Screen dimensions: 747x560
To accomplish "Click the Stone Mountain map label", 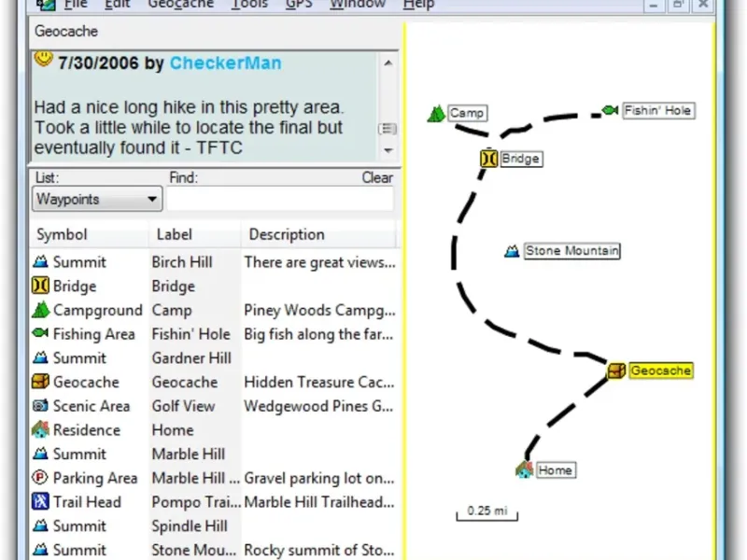I will click(x=572, y=250).
